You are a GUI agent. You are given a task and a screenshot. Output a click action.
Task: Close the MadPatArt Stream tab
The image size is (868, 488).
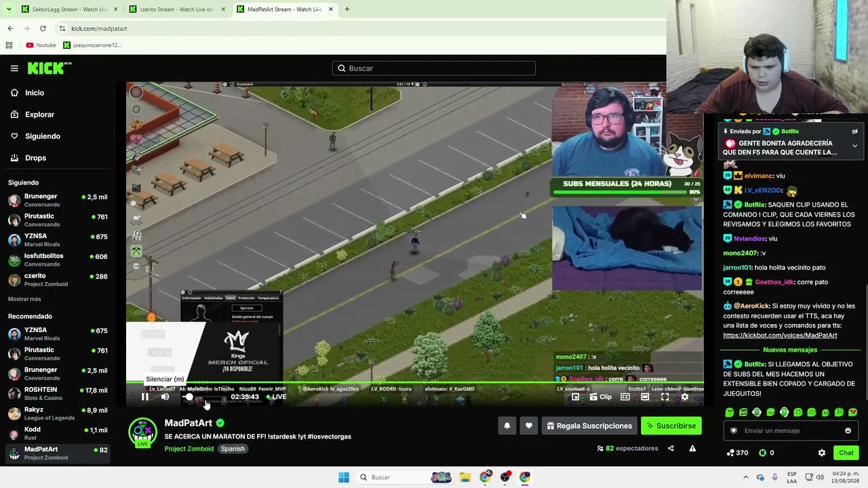tap(331, 9)
